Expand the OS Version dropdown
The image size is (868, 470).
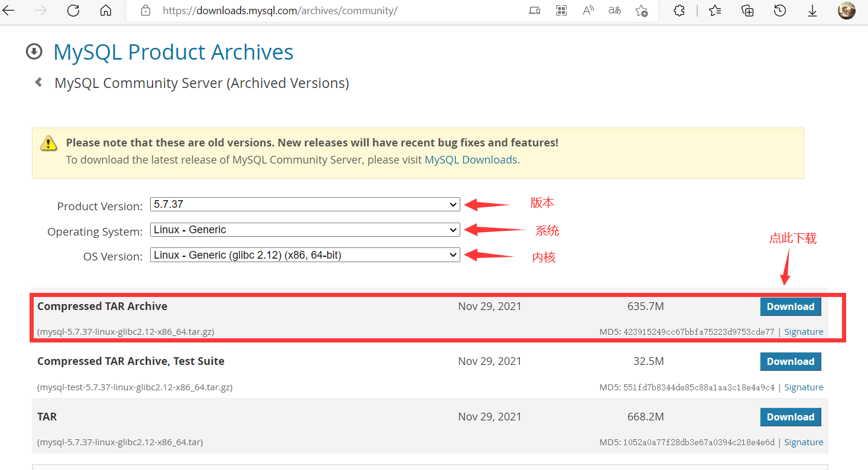[x=305, y=255]
